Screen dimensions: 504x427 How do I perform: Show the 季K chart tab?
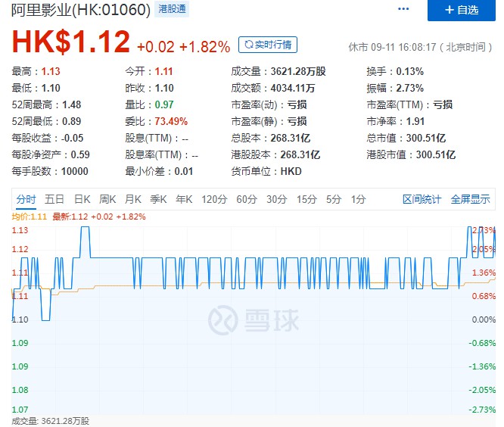pyautogui.click(x=158, y=199)
